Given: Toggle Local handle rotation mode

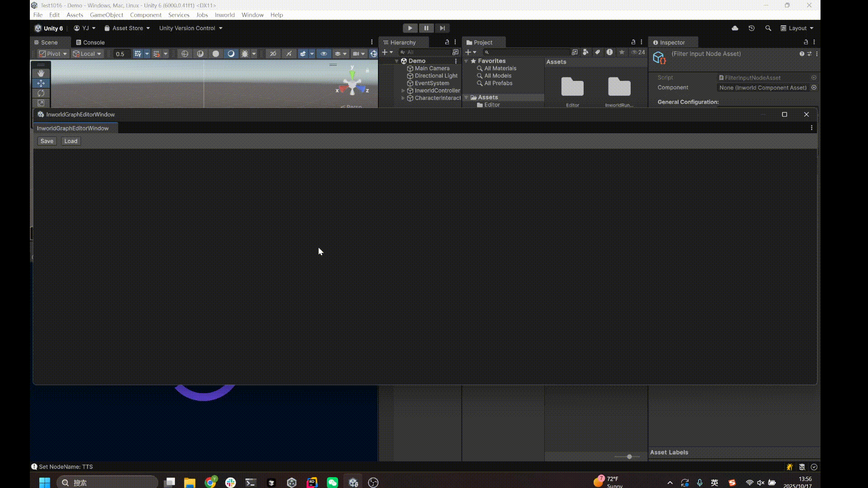Looking at the screenshot, I should pyautogui.click(x=86, y=53).
